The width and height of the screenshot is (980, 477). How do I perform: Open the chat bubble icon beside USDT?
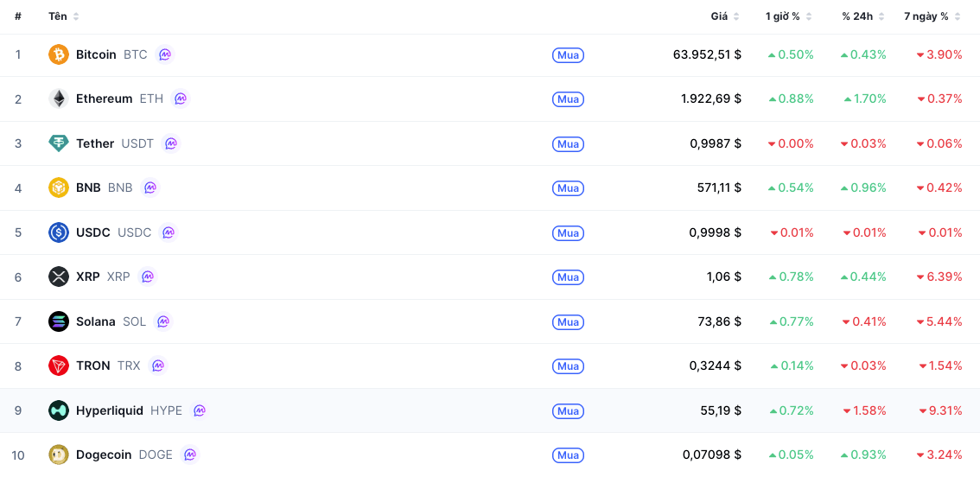(x=170, y=143)
